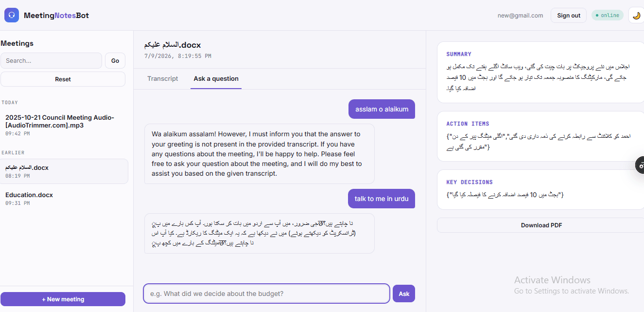
Task: Click the Urdu summary paragraph text
Action: (x=538, y=77)
